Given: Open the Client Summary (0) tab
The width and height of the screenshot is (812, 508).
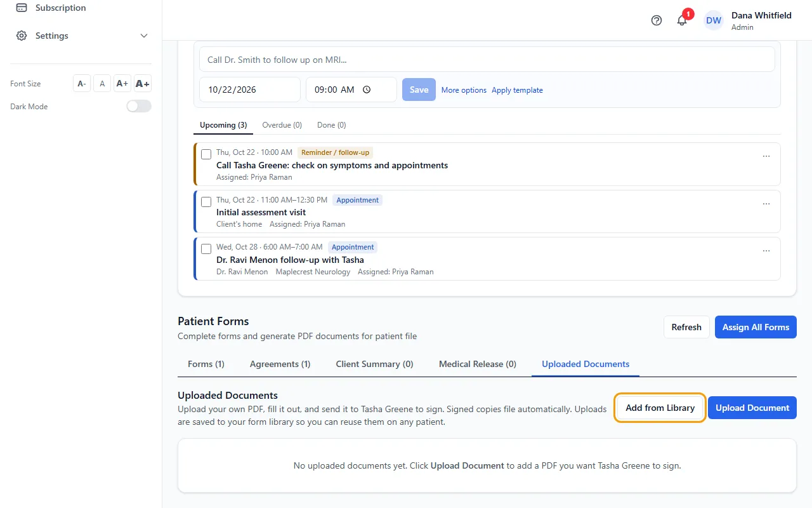Looking at the screenshot, I should pos(374,364).
